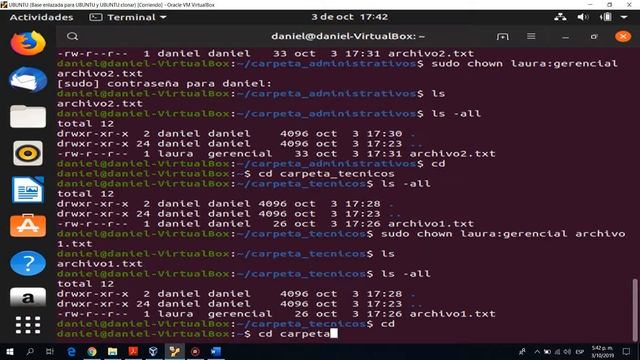Show Applications grid in the dock

(28, 325)
